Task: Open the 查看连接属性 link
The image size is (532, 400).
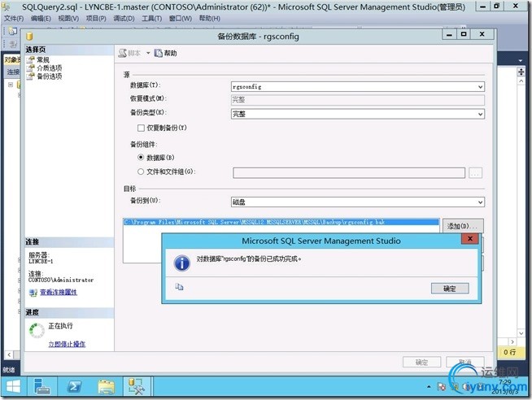Action: pos(59,292)
